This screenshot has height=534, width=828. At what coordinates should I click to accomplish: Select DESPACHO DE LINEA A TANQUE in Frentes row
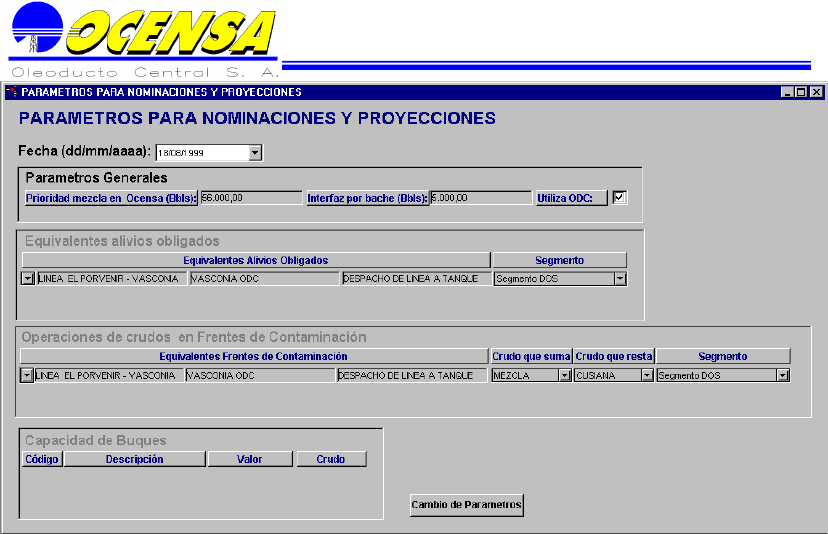(412, 375)
